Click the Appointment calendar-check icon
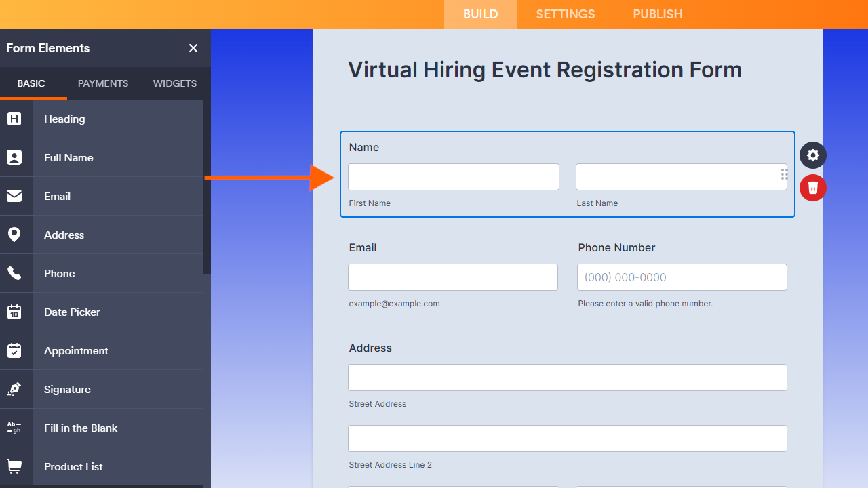868x488 pixels. pos(14,351)
